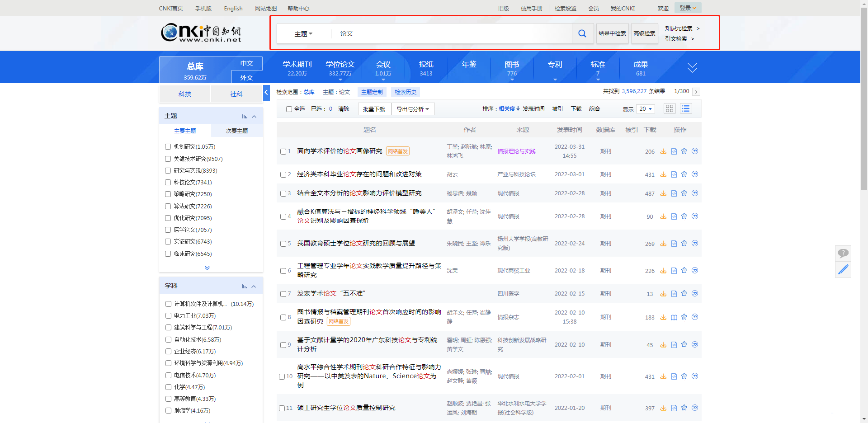Click the 批量下载 batch download button
Image resolution: width=868 pixels, height=423 pixels.
[x=374, y=108]
